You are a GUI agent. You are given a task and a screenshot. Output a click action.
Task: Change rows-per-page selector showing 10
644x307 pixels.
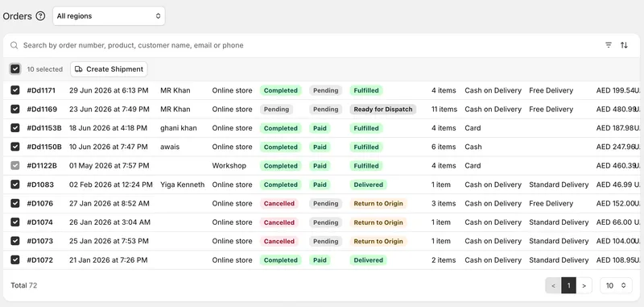tap(616, 285)
